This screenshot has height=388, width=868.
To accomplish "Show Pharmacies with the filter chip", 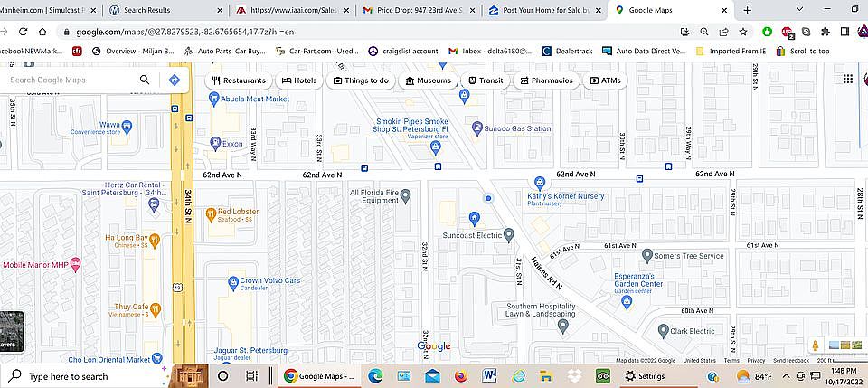I will coord(546,80).
